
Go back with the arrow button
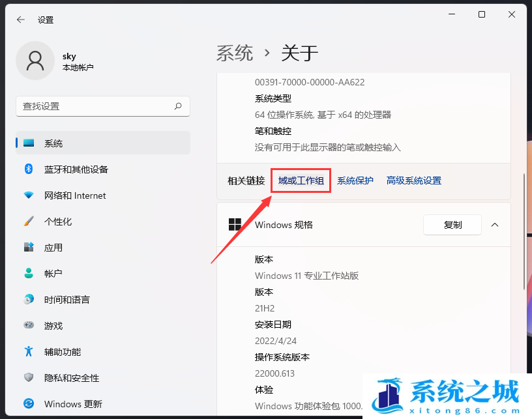point(21,20)
